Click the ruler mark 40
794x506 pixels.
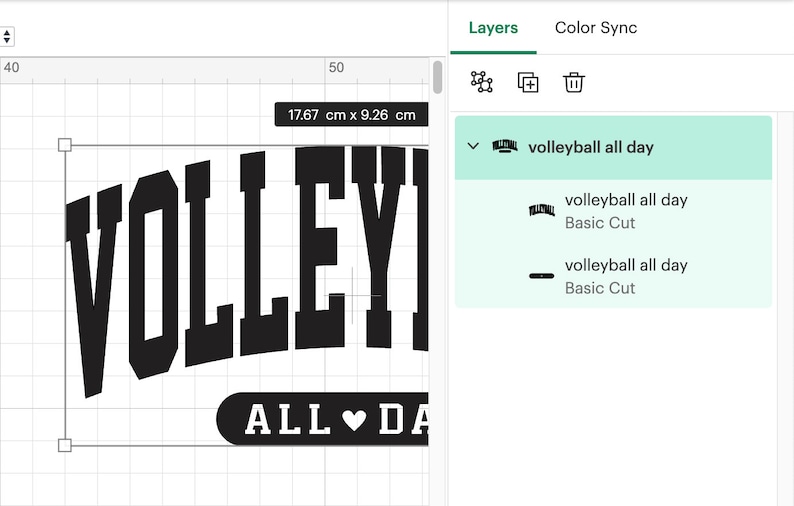pos(11,67)
